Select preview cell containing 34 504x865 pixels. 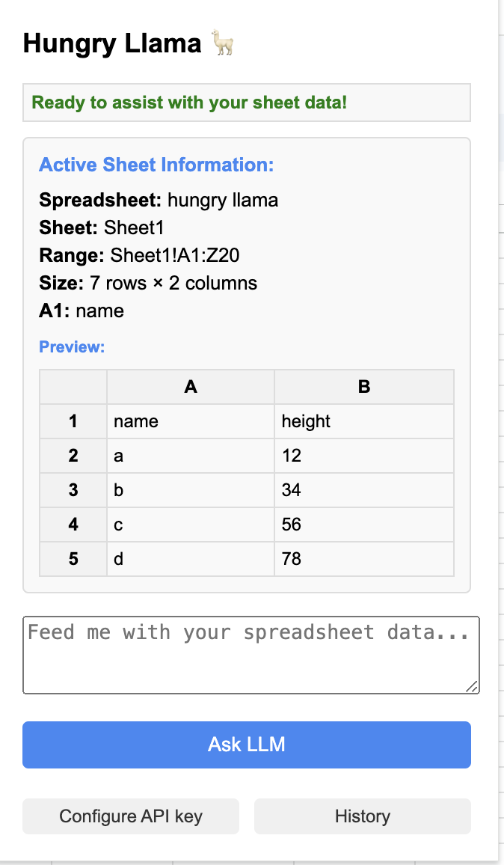click(364, 490)
